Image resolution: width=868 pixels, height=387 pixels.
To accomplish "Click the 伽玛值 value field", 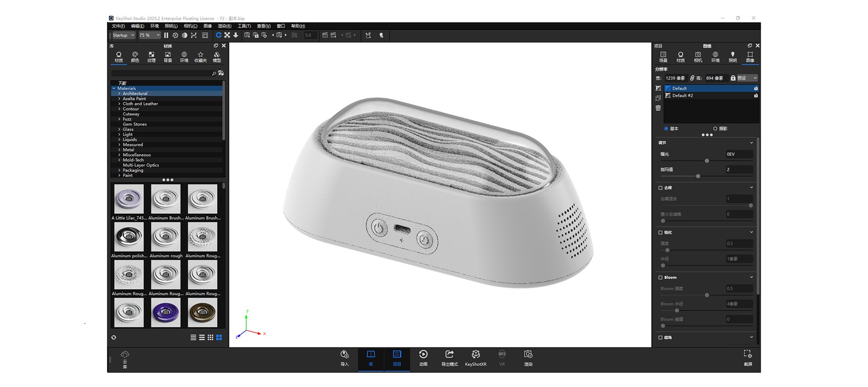I will coord(739,170).
